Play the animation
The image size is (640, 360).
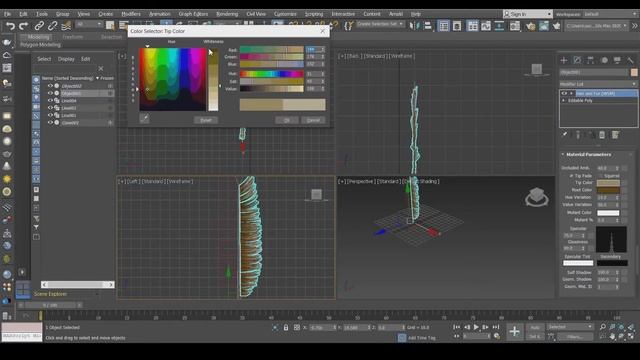[476, 327]
